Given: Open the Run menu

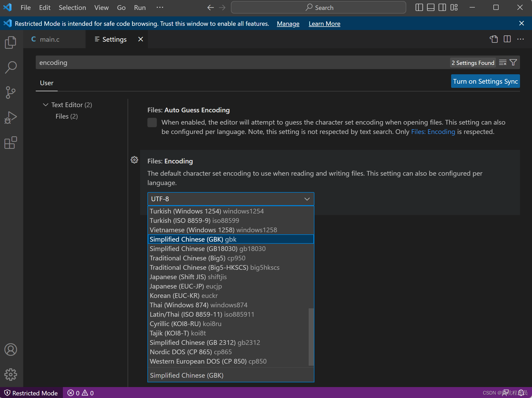Looking at the screenshot, I should click(x=140, y=8).
